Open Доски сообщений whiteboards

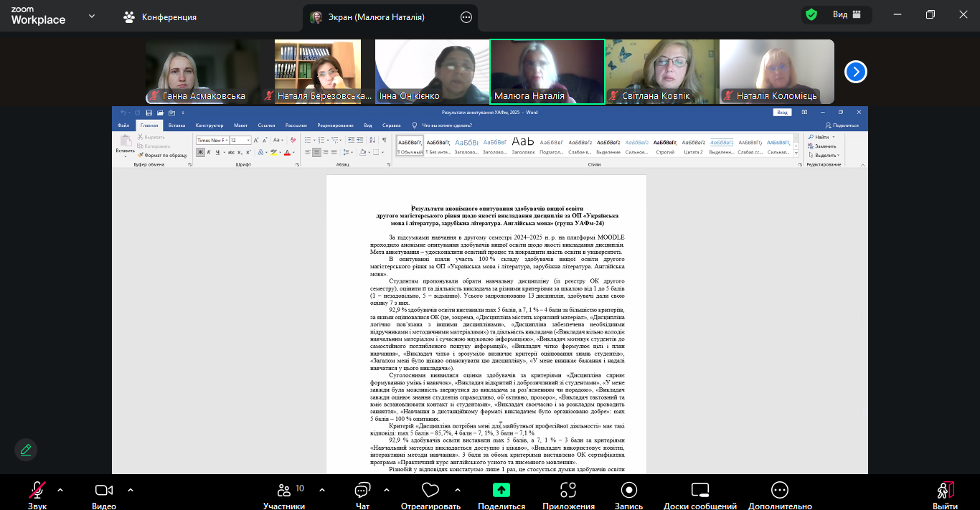pyautogui.click(x=699, y=491)
